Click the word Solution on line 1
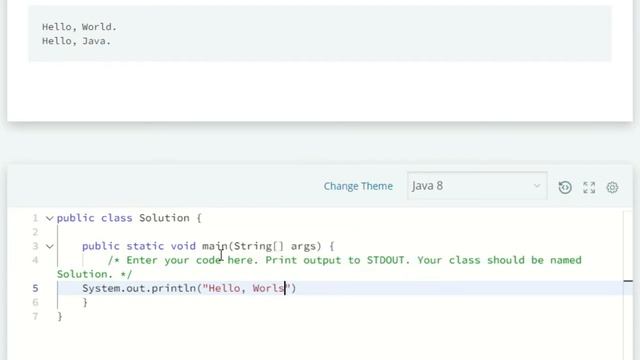The image size is (640, 360). [164, 218]
